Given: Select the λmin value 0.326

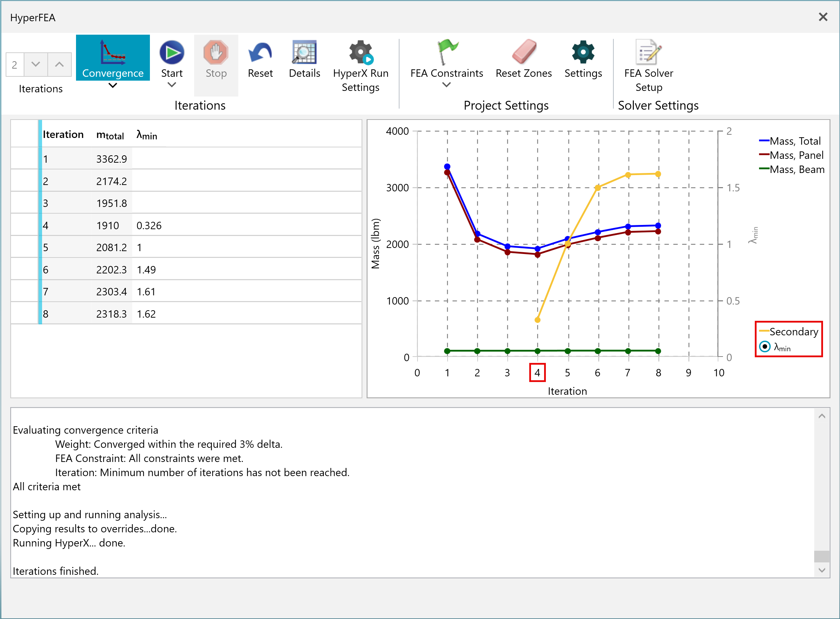Looking at the screenshot, I should tap(149, 226).
